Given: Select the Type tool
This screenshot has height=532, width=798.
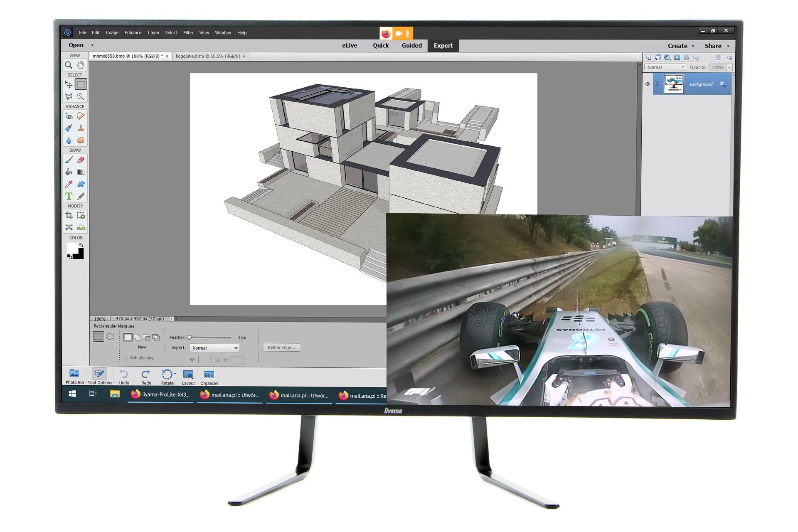Looking at the screenshot, I should click(69, 196).
